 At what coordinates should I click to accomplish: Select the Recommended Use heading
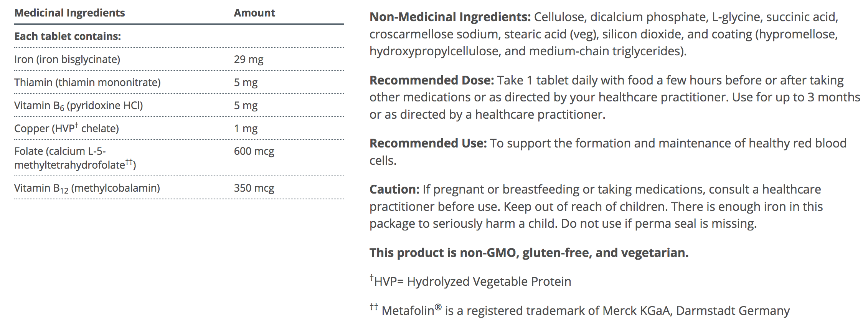428,144
